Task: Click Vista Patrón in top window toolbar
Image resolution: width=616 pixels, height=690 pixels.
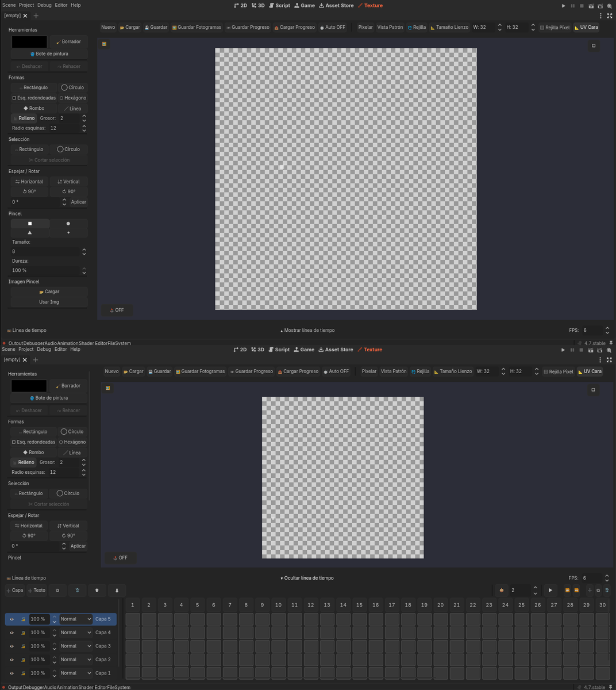Action: tap(390, 28)
